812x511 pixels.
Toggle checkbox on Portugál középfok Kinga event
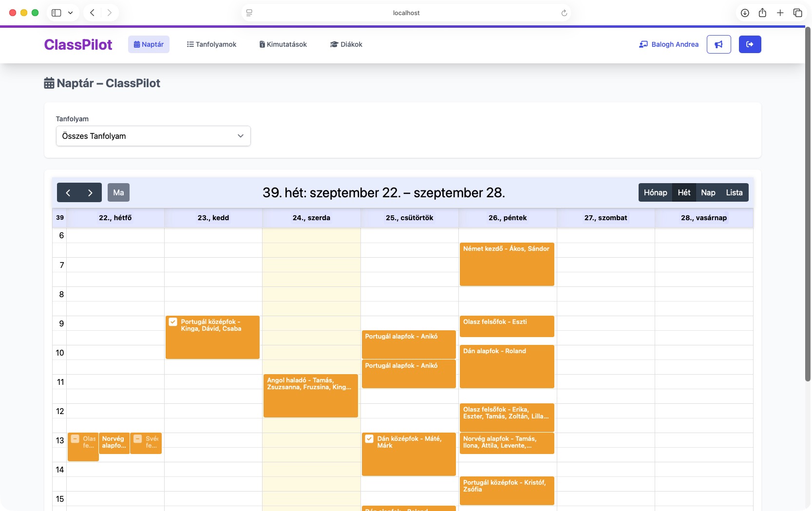(173, 322)
